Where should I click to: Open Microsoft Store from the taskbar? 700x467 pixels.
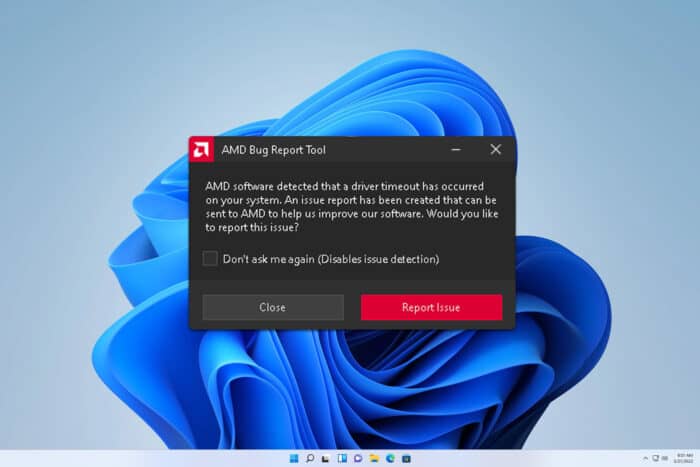click(406, 459)
